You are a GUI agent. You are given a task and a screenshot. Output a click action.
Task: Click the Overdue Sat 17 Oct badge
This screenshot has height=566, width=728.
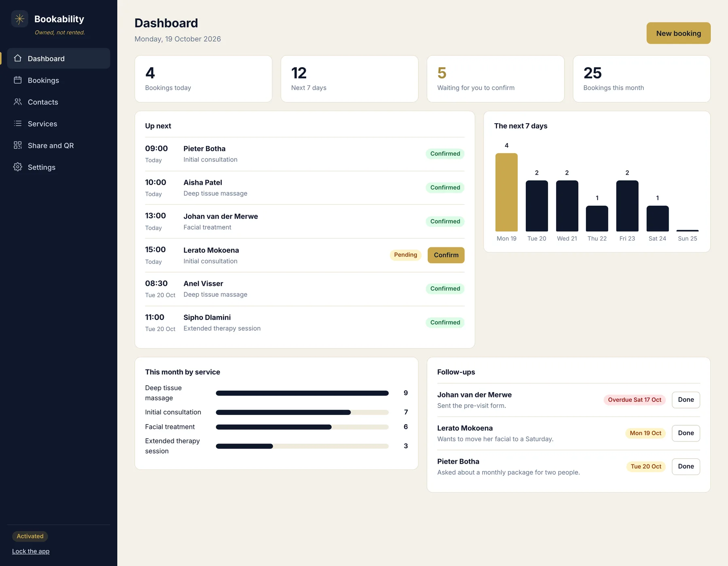(x=635, y=400)
